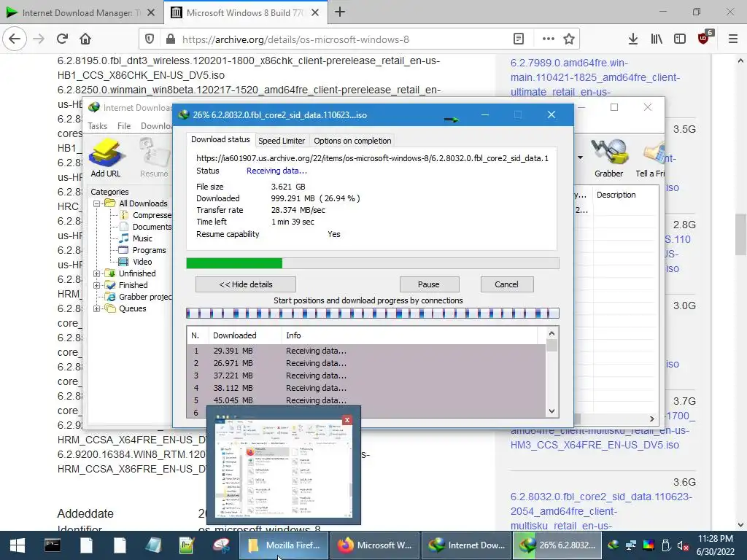Screen dimensions: 747x560
Task: Open the Firefox library icon
Action: click(x=657, y=39)
